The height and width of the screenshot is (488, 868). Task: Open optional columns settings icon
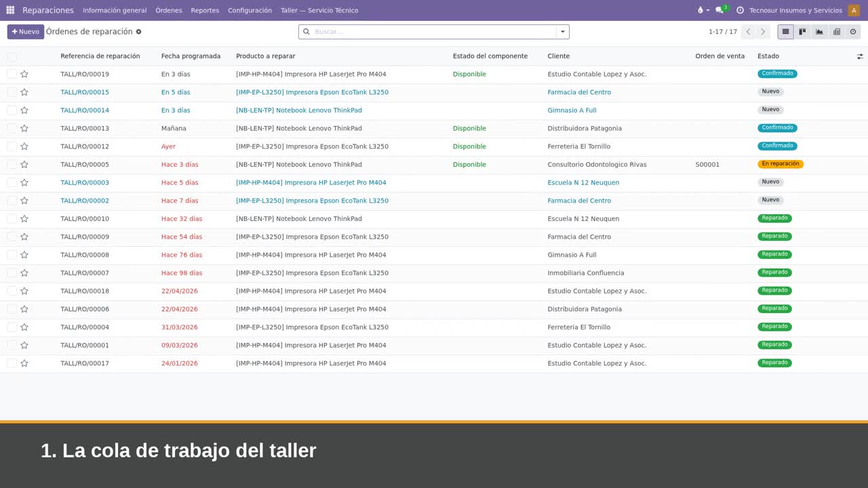tap(860, 56)
